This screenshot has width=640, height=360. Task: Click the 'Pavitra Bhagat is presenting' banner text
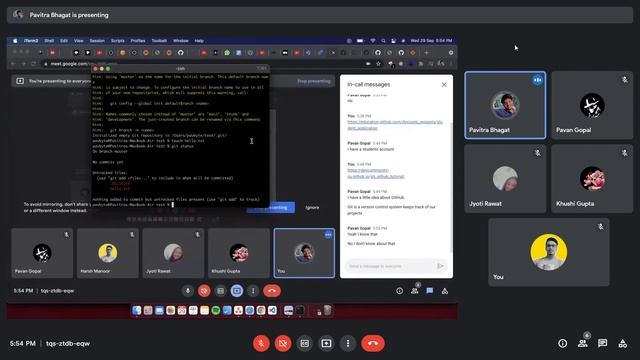(69, 15)
